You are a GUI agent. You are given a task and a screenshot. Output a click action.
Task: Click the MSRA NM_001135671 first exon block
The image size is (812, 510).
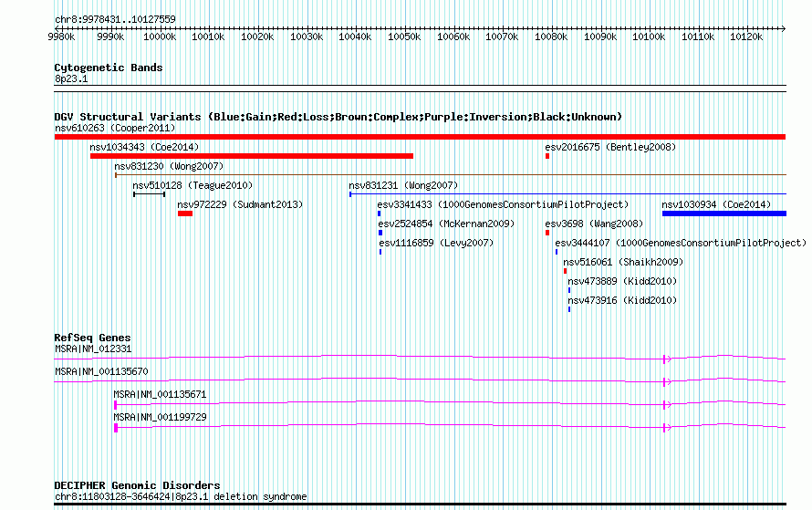(116, 405)
